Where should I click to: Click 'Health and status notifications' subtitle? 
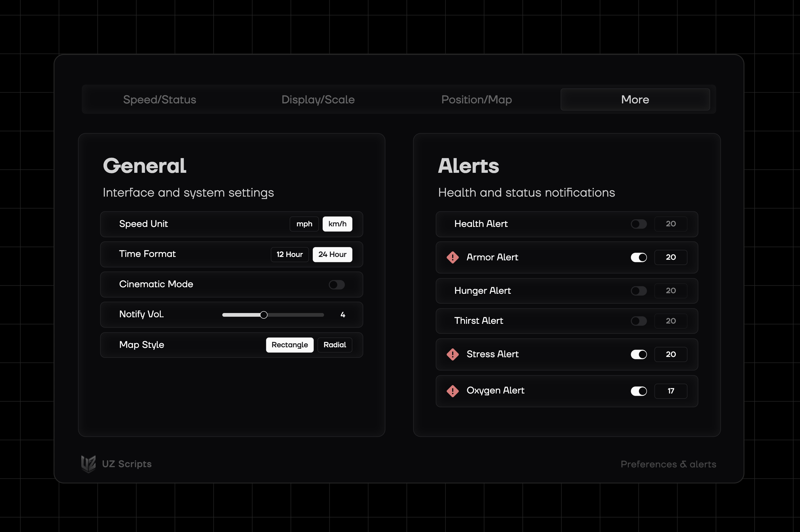point(526,192)
